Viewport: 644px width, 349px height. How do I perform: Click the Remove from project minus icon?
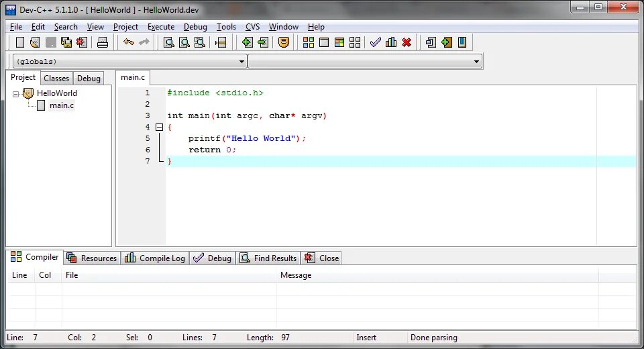[x=263, y=42]
